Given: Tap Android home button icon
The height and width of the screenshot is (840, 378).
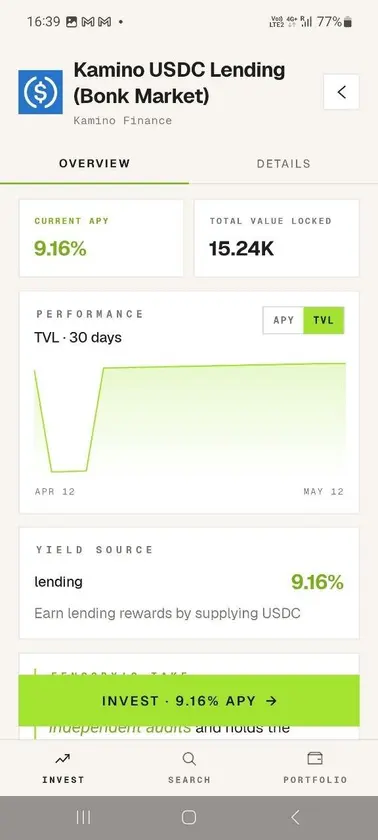Looking at the screenshot, I should pos(189,817).
